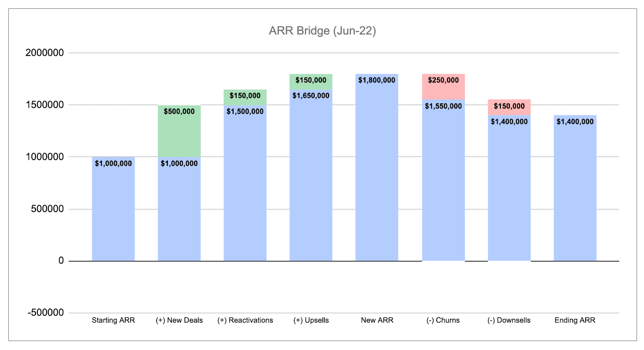This screenshot has width=644, height=350.
Task: Click the (+) New Deals axis label
Action: (179, 320)
